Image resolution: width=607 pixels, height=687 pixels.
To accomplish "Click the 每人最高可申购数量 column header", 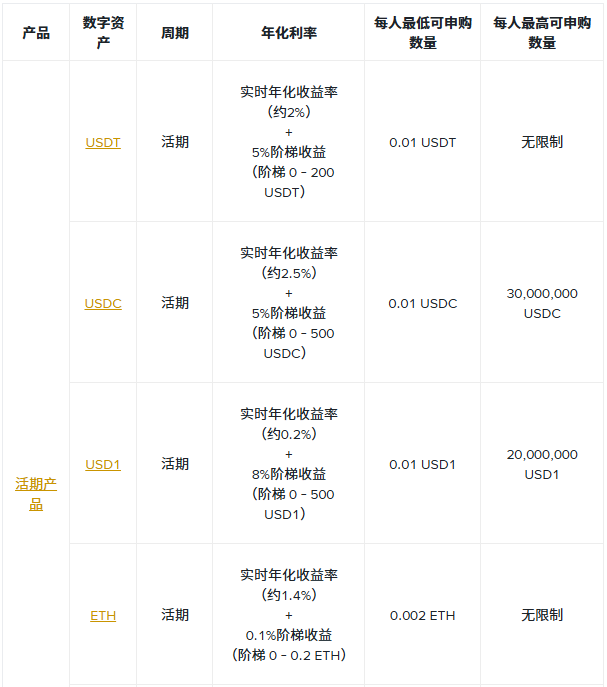I will 542,33.
